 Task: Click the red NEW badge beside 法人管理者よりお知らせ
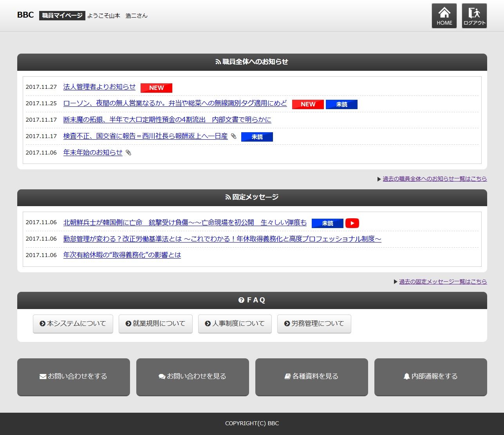156,88
